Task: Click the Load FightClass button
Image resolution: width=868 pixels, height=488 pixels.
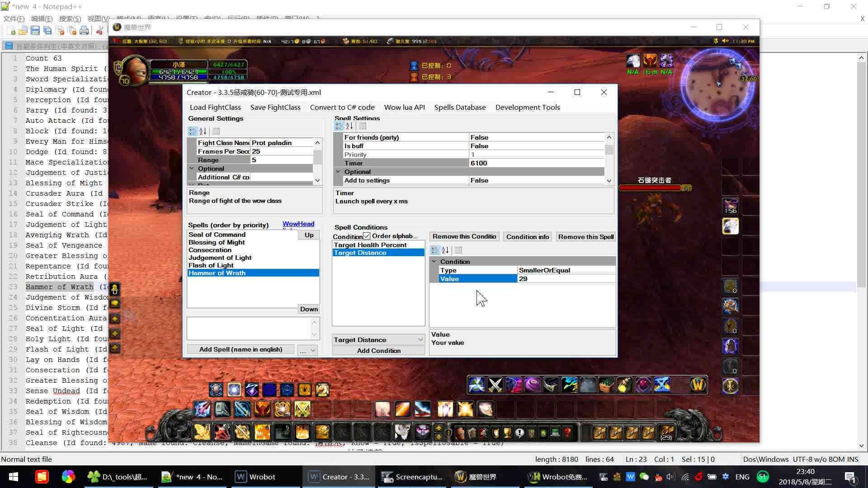Action: tap(216, 107)
